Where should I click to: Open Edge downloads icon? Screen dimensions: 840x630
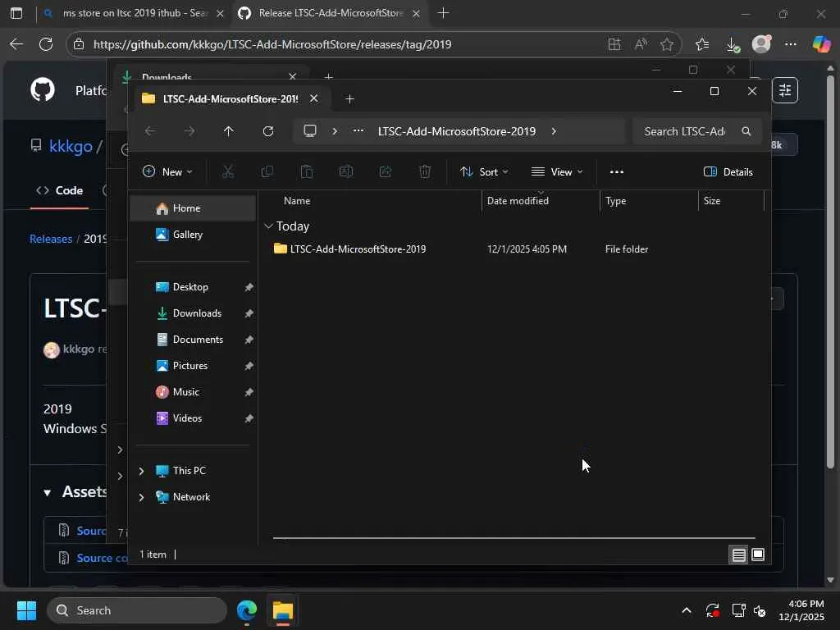733,44
